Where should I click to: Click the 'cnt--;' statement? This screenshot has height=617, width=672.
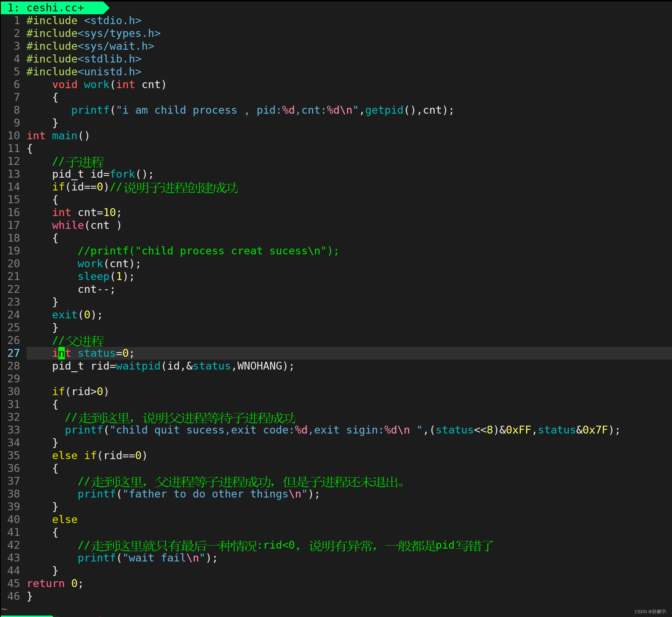(x=96, y=289)
